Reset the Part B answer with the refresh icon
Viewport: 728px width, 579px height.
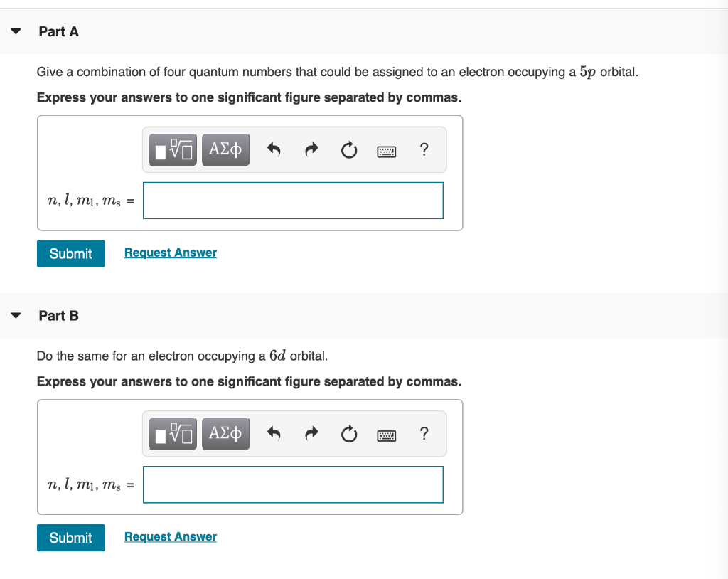point(348,433)
